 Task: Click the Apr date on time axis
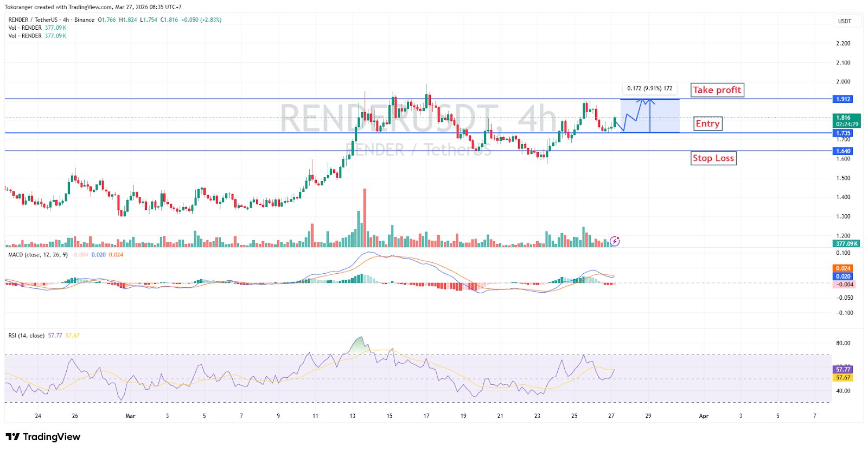point(704,416)
